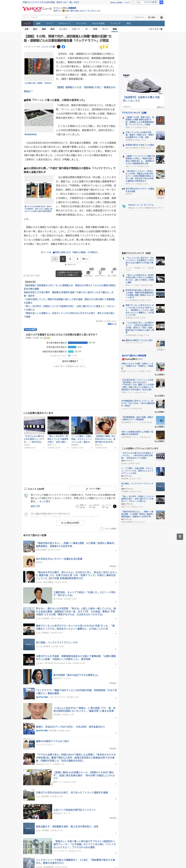Screen dimensions: 186x868
Task: Click the Yahoo! JAPAN news logo
Action: point(37,9)
